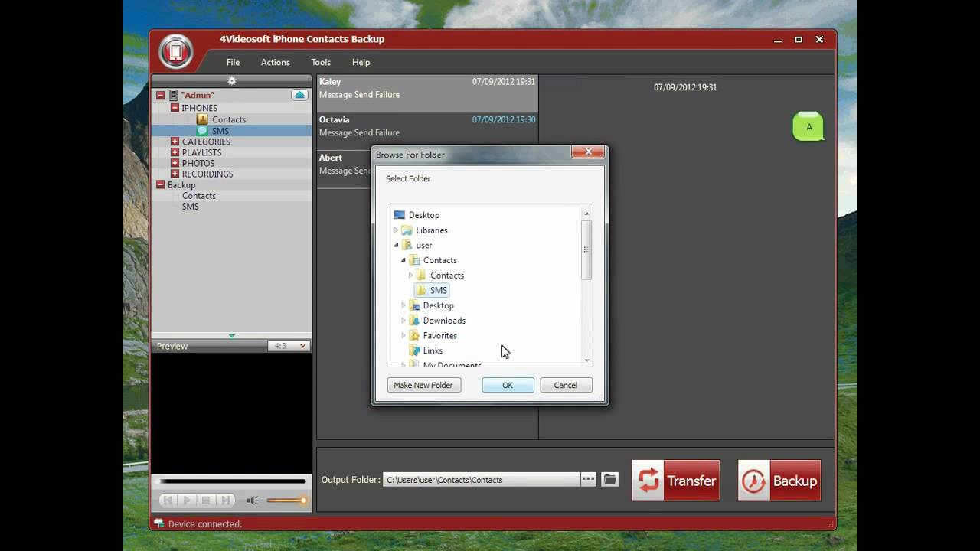The image size is (980, 551).
Task: Click the Libraries folder icon in dialog
Action: coord(407,230)
